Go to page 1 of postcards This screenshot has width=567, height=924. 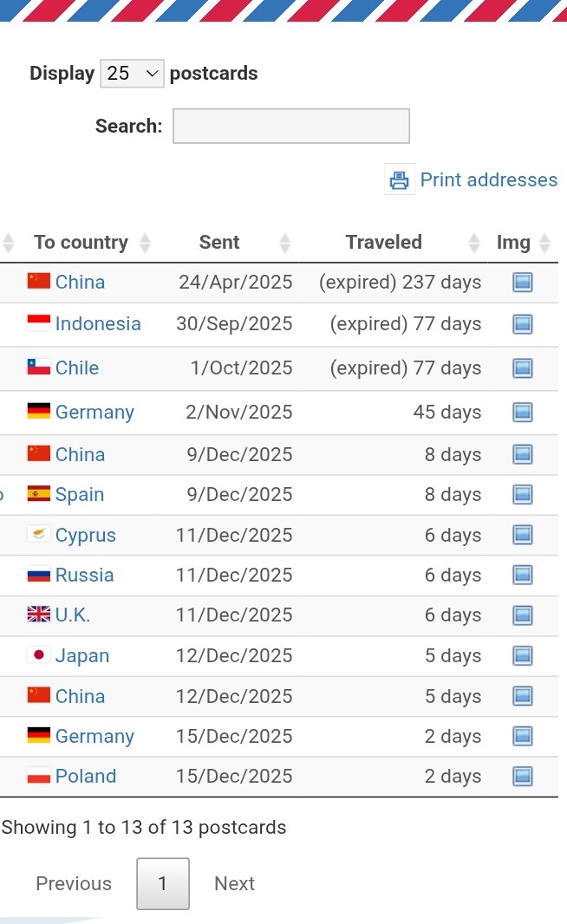pos(162,884)
